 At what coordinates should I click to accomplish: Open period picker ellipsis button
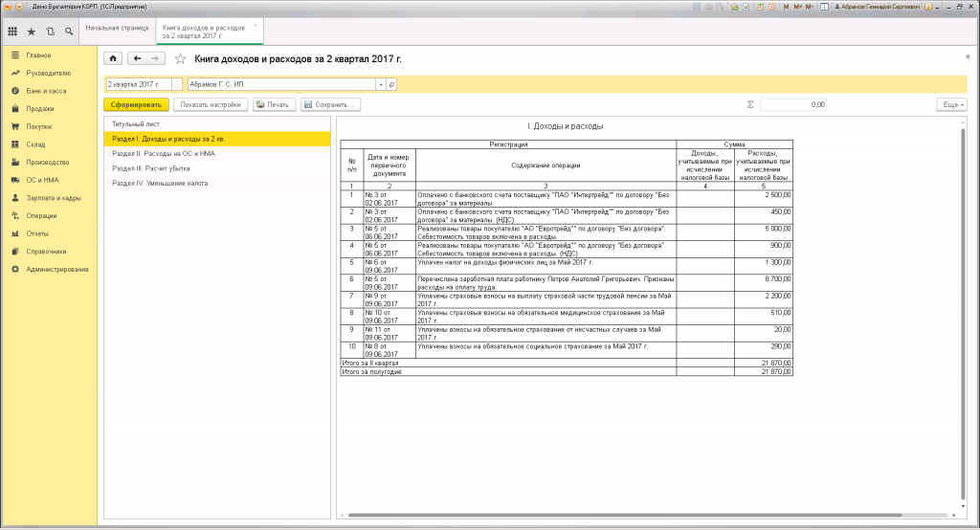click(x=177, y=84)
